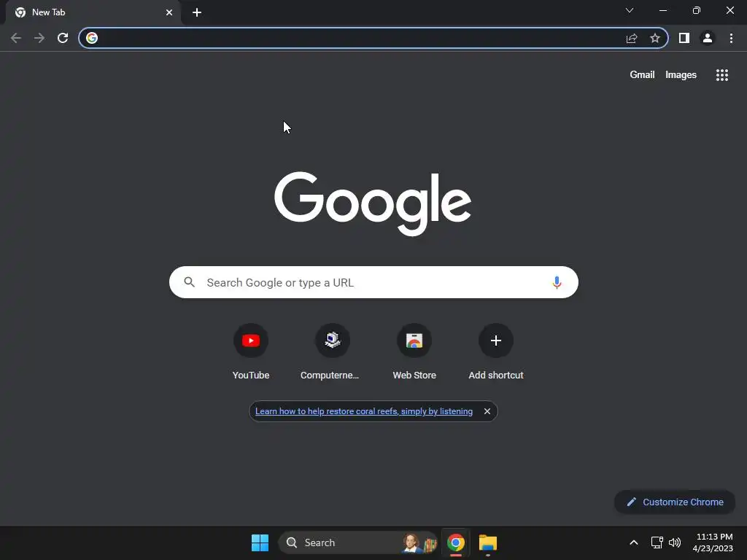Click the back navigation arrow

point(16,38)
